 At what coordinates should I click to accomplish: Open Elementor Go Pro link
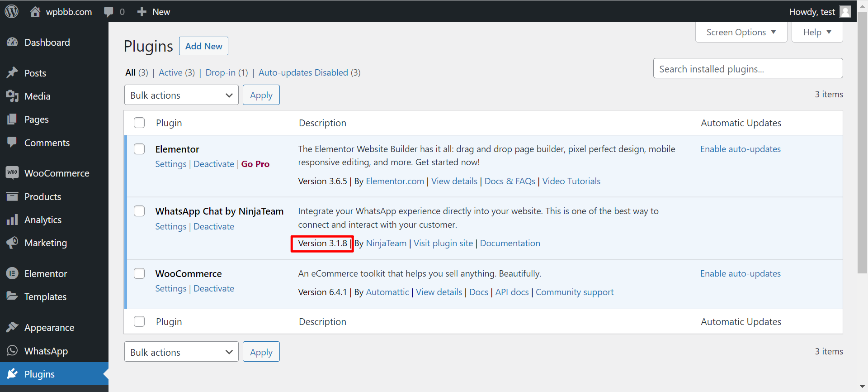[255, 164]
